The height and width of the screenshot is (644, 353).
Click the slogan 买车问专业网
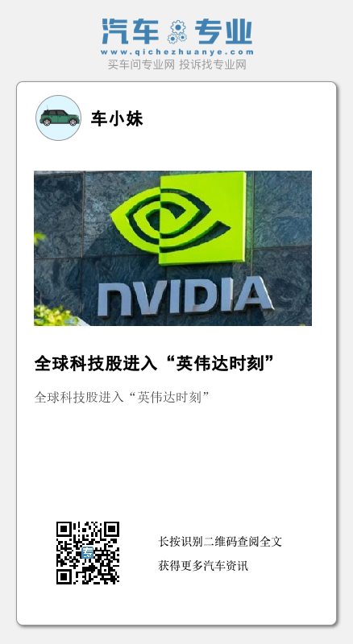click(x=141, y=64)
